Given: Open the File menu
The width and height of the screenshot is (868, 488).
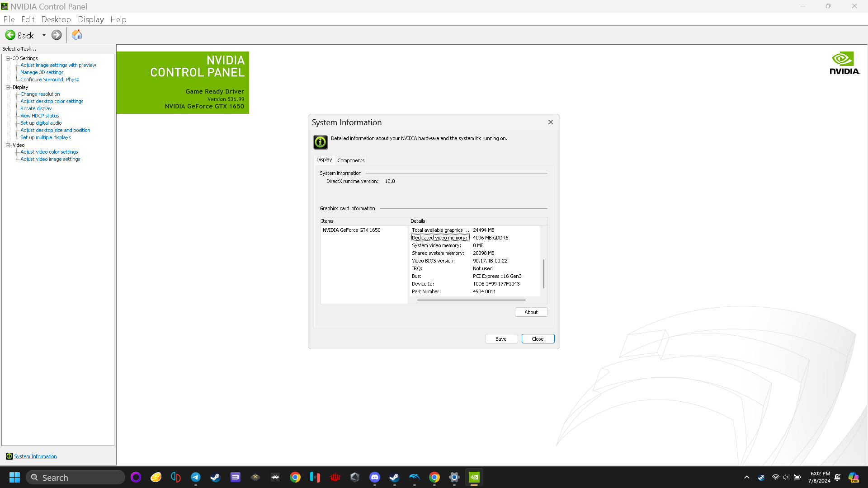Looking at the screenshot, I should (x=9, y=19).
